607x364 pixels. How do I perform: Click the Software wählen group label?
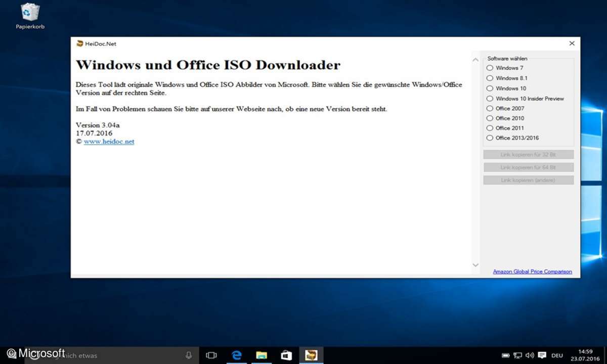coord(507,59)
